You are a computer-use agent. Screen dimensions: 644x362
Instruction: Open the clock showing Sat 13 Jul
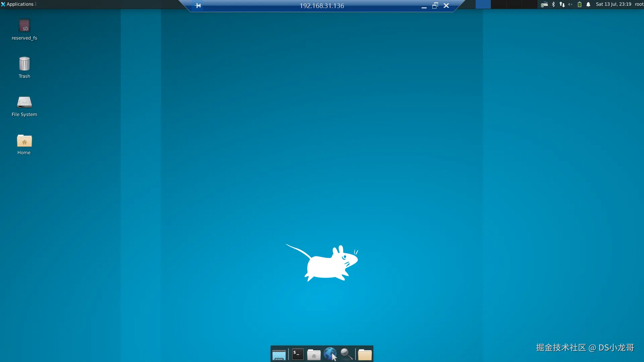pos(613,4)
